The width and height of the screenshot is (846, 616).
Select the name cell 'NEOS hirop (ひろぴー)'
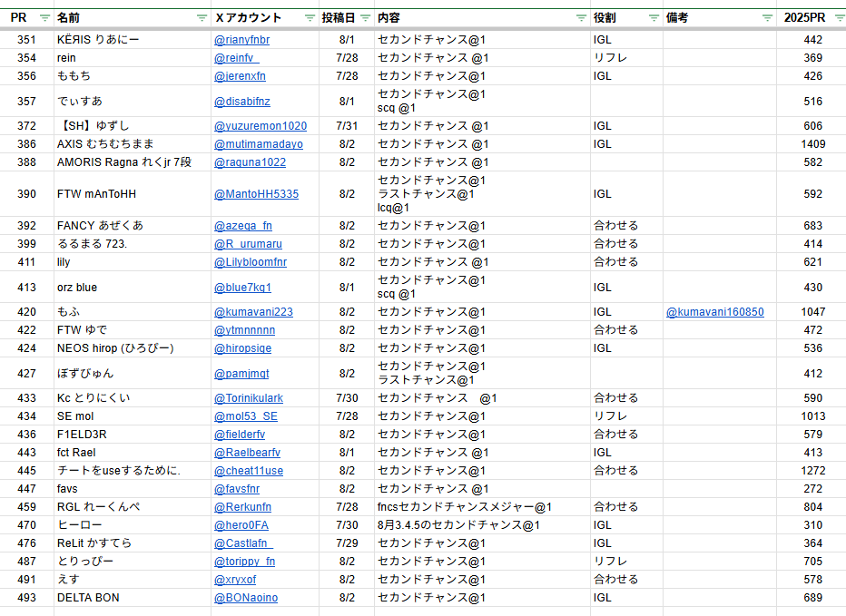coord(133,348)
